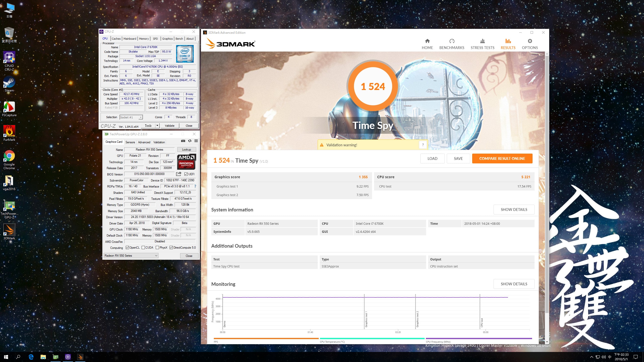Image resolution: width=644 pixels, height=362 pixels.
Task: Switch to the Sensors tab in GPU-Z
Action: 130,142
